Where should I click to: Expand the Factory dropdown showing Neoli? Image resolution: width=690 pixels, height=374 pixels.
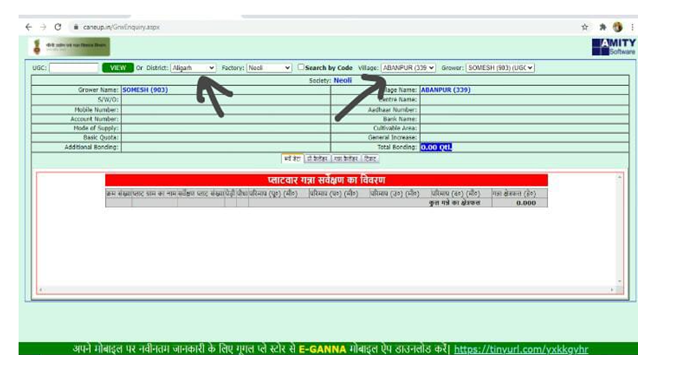pyautogui.click(x=269, y=68)
